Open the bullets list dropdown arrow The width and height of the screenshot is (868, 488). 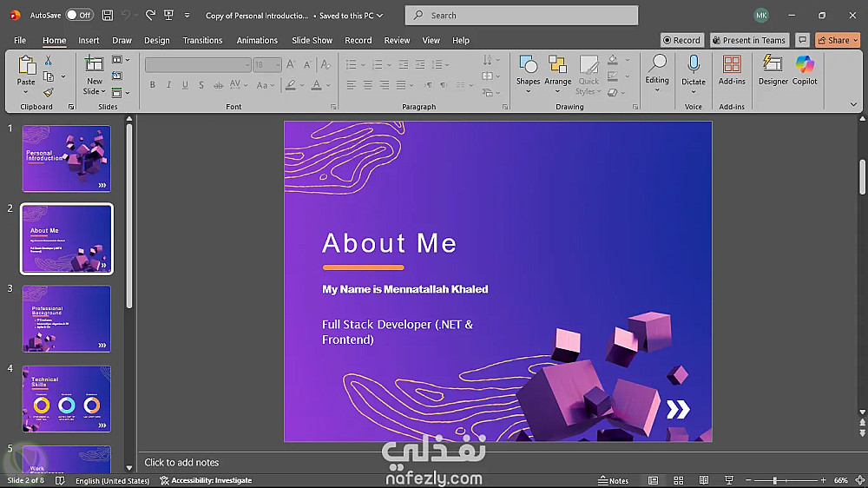pyautogui.click(x=363, y=65)
